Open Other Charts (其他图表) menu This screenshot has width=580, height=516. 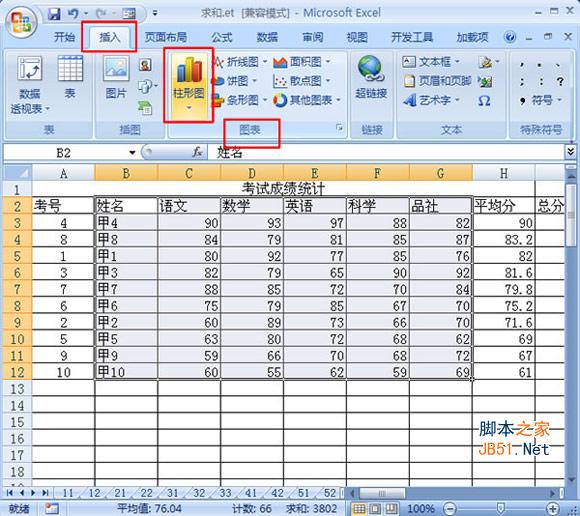tap(307, 100)
